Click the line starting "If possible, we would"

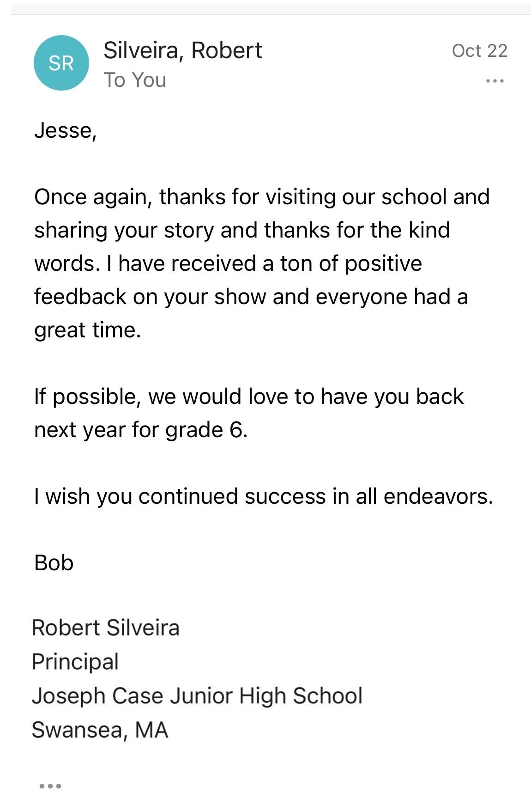coord(249,397)
